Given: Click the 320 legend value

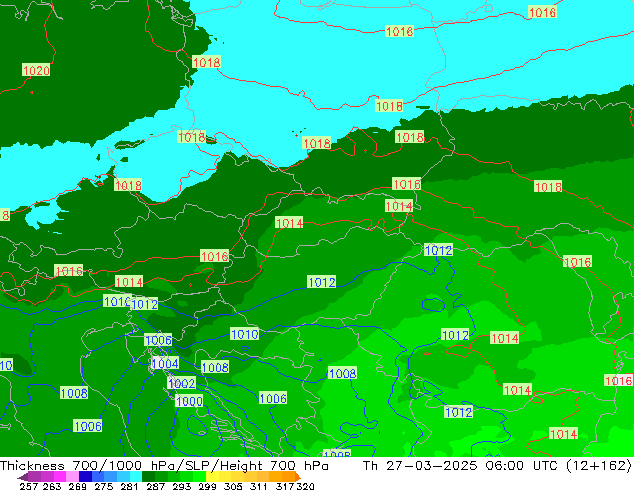Looking at the screenshot, I should [x=305, y=486].
